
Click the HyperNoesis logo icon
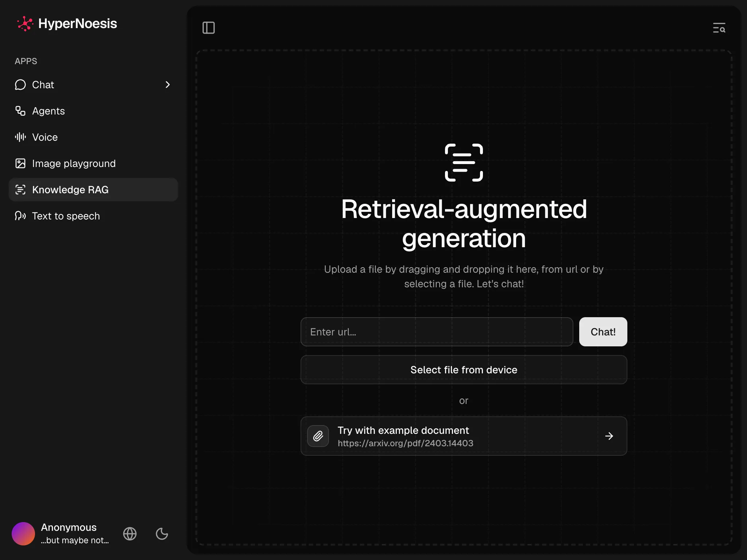click(x=25, y=24)
